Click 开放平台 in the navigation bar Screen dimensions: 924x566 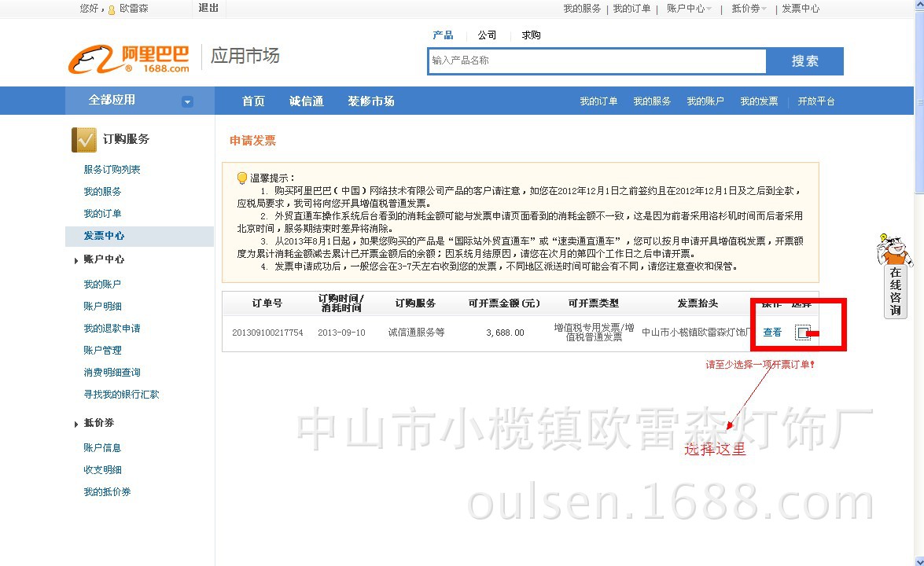pyautogui.click(x=815, y=101)
